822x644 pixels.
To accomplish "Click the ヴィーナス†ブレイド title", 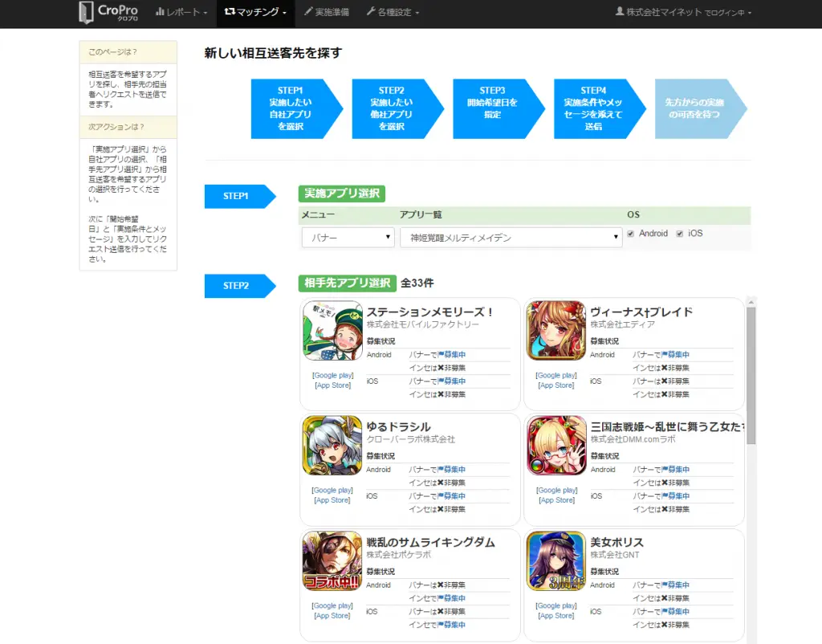I will point(641,312).
